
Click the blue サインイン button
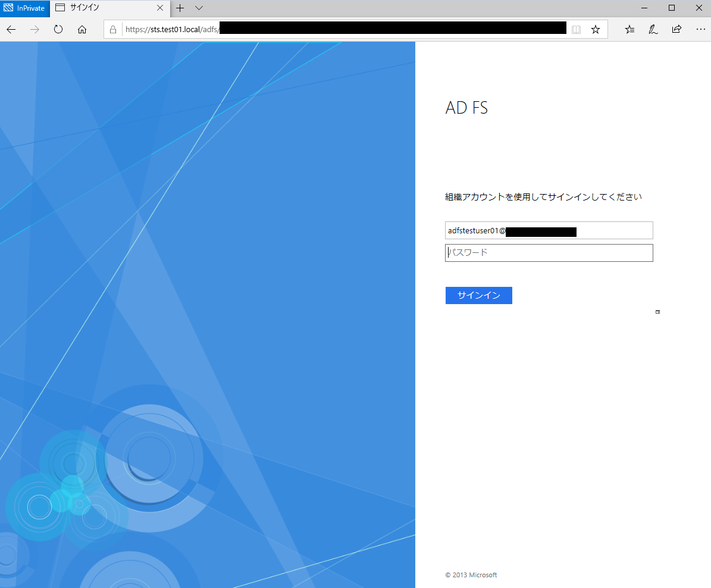(x=478, y=295)
